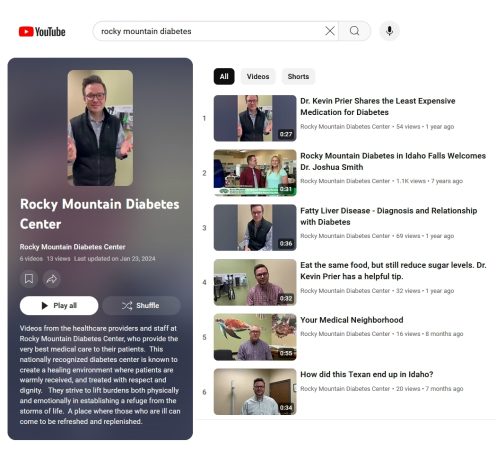Open the 0:27 Least Expensive Medication video thumbnail
Screen dimensions: 496x450
(x=255, y=118)
